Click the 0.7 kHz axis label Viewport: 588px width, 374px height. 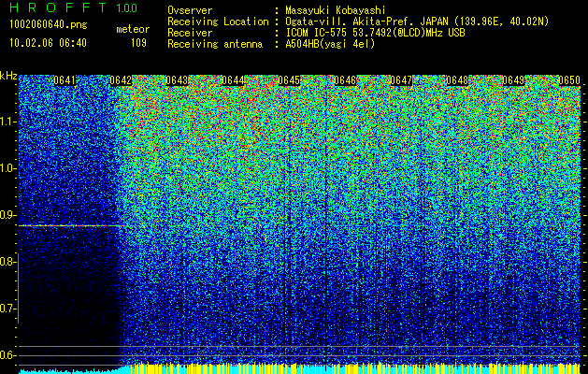click(7, 309)
